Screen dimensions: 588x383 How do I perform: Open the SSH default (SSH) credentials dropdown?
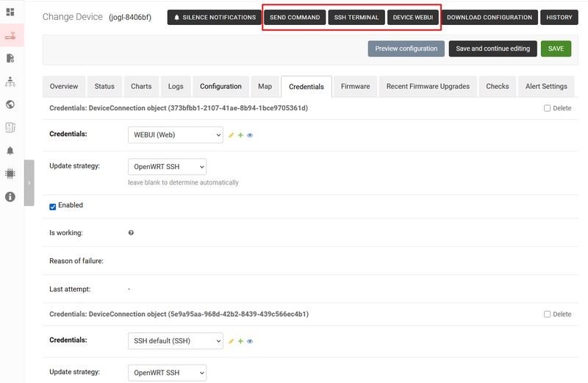tap(175, 340)
